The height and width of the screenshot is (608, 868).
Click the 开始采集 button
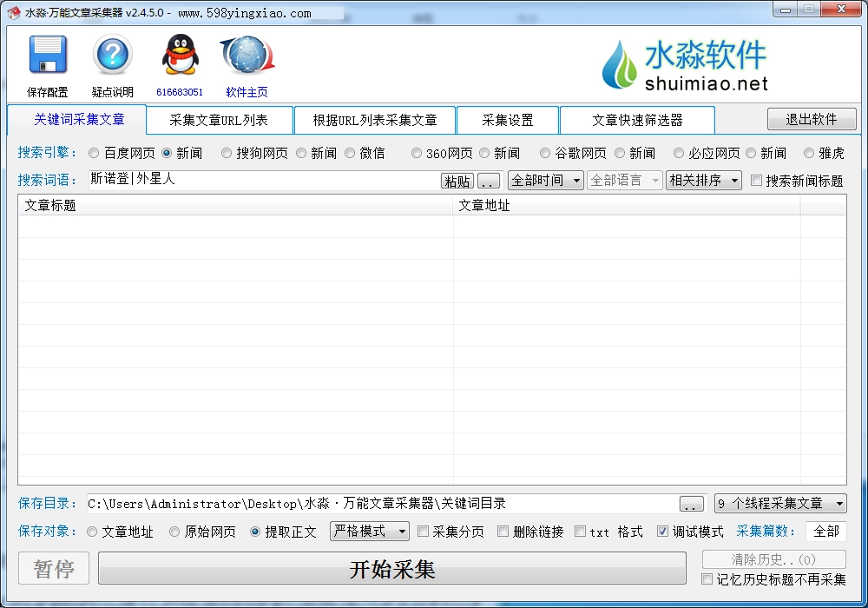tap(392, 569)
